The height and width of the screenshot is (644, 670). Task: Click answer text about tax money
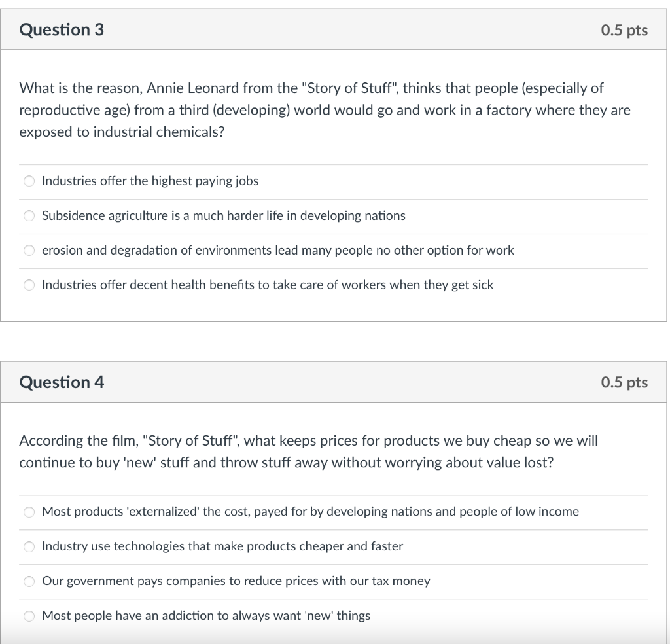point(236,581)
